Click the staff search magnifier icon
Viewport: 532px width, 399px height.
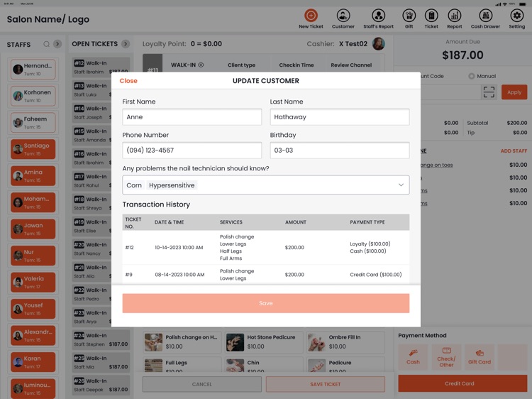click(x=47, y=44)
